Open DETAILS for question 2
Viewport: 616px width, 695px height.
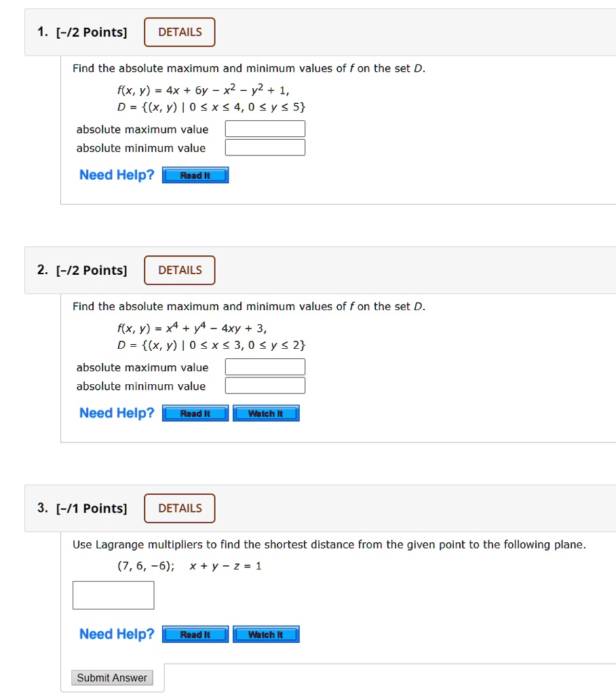pyautogui.click(x=179, y=269)
